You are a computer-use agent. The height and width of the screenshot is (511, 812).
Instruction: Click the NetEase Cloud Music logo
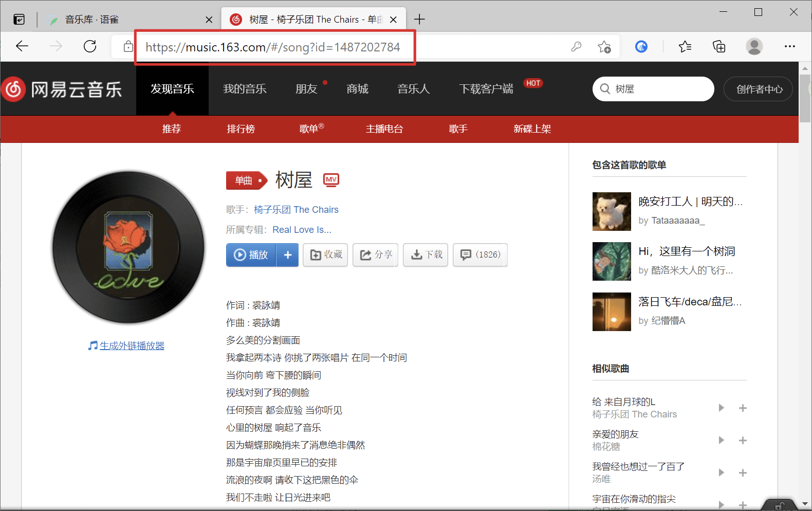[62, 89]
